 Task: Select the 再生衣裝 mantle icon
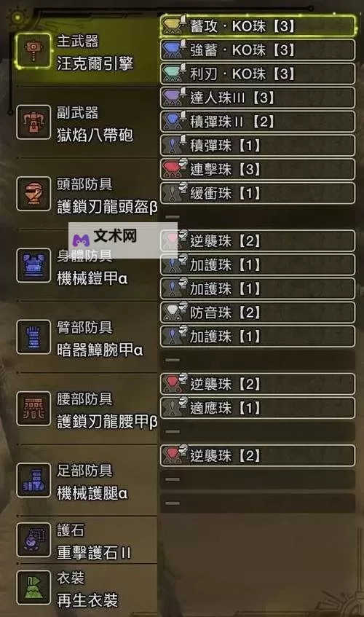pyautogui.click(x=33, y=587)
